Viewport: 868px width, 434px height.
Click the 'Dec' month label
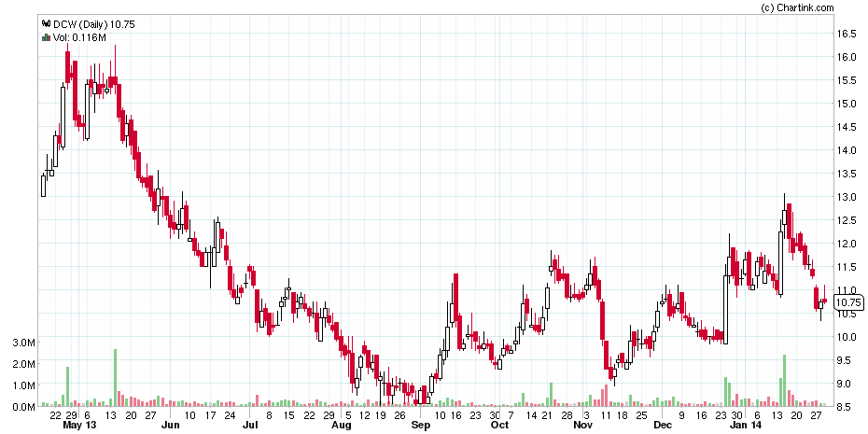coord(663,426)
